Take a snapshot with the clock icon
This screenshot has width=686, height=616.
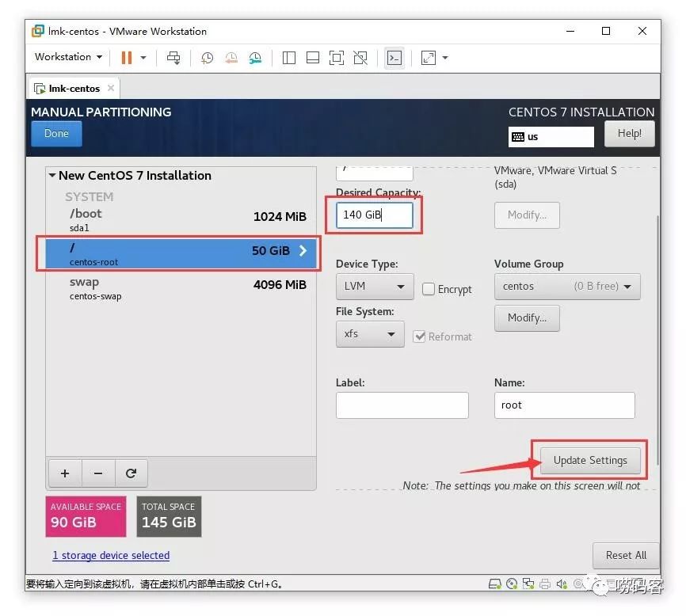(207, 58)
